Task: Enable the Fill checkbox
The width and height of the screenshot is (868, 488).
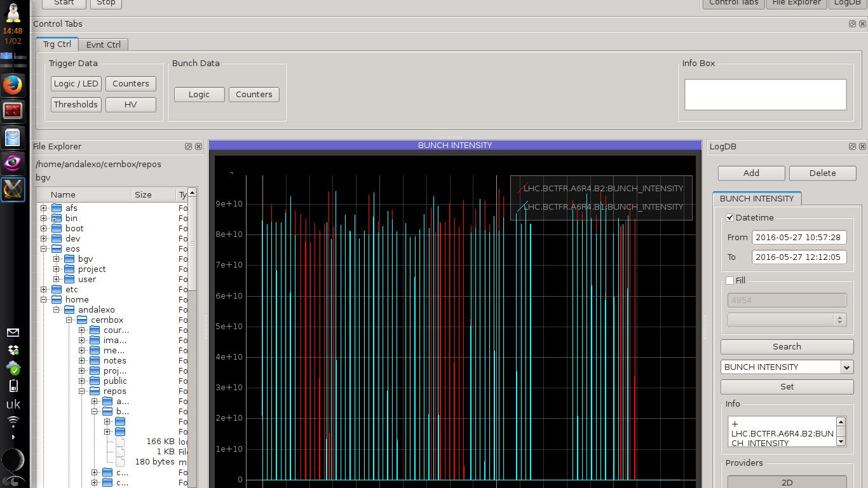Action: [x=729, y=280]
